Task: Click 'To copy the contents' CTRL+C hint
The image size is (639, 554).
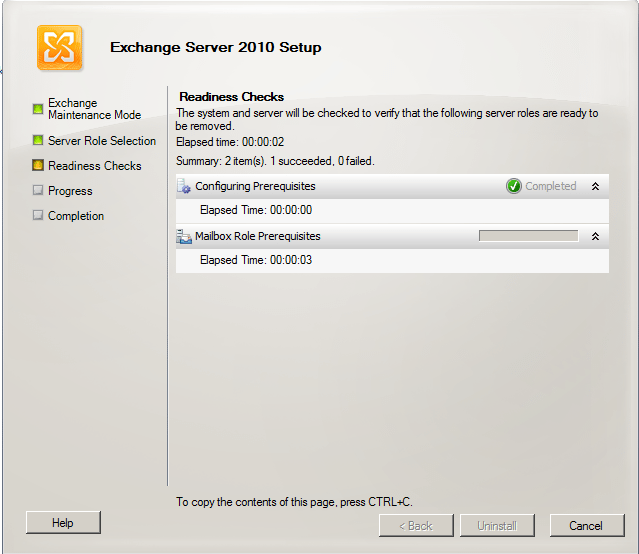Action: (294, 502)
